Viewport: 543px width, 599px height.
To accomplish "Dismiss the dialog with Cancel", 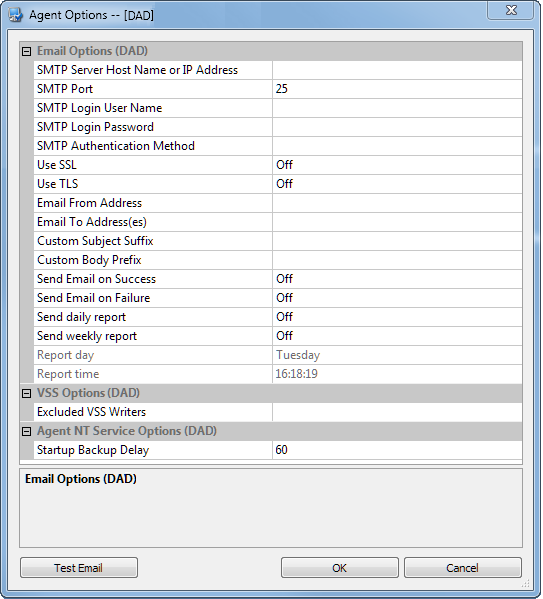I will coord(463,568).
